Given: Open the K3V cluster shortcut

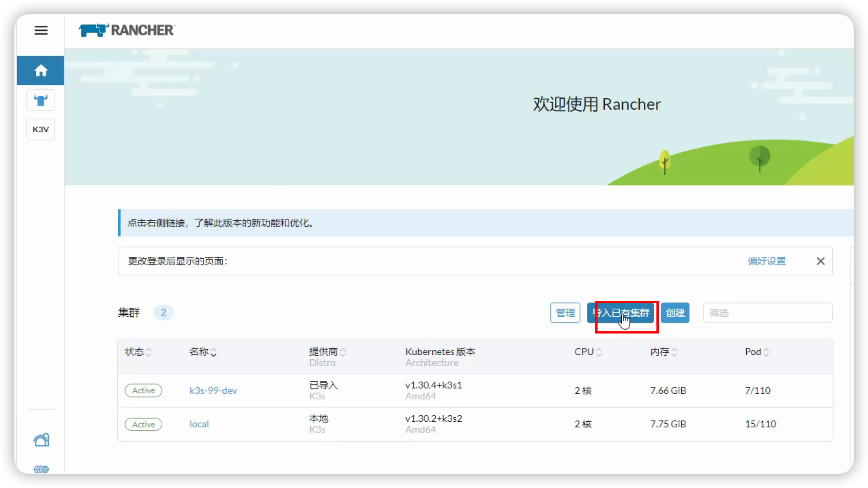Looking at the screenshot, I should click(x=41, y=130).
